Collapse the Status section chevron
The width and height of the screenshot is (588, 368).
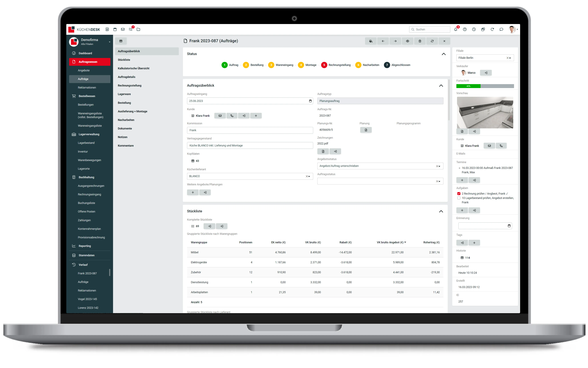tap(444, 54)
